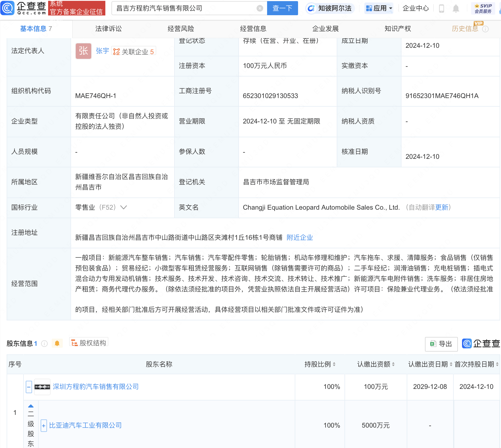Click 昌吉市市场监督管理局 registration authority
The image size is (501, 448).
pyautogui.click(x=276, y=182)
